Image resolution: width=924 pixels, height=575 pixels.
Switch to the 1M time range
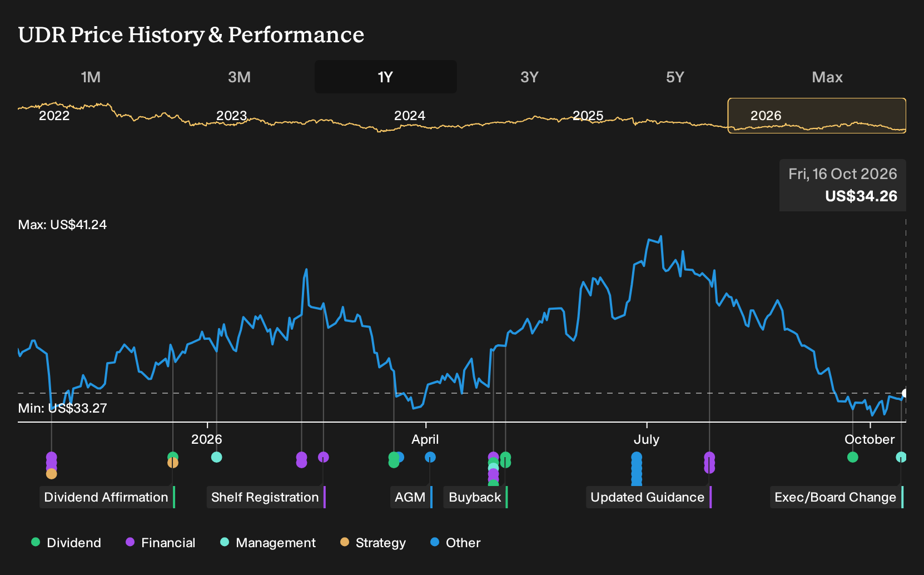click(x=91, y=77)
